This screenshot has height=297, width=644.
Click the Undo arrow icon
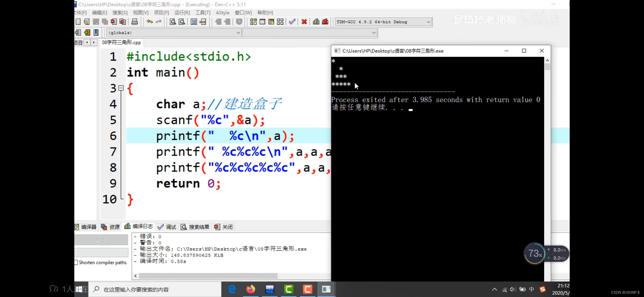click(149, 22)
